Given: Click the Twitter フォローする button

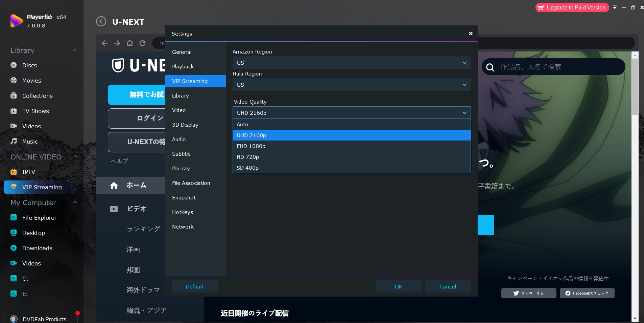Looking at the screenshot, I should [529, 293].
